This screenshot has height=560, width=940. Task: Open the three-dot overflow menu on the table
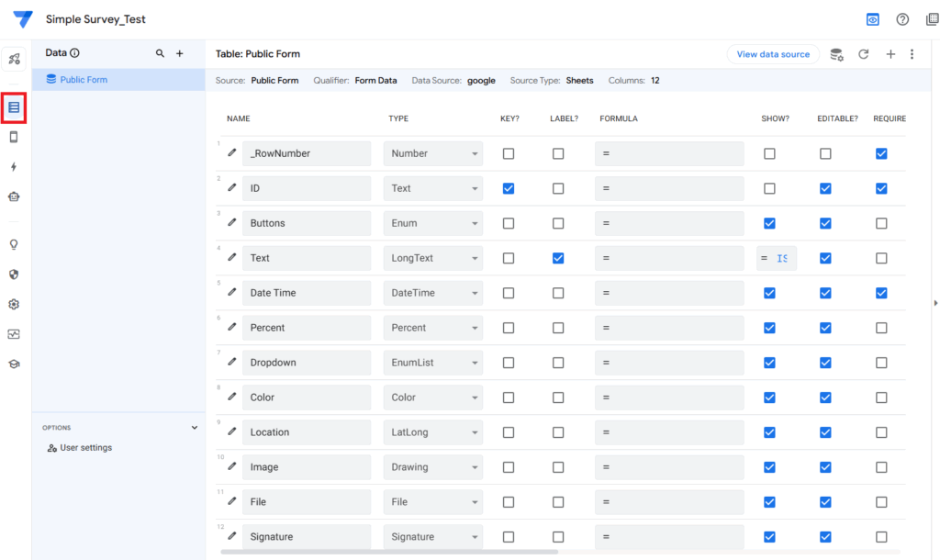click(x=912, y=54)
